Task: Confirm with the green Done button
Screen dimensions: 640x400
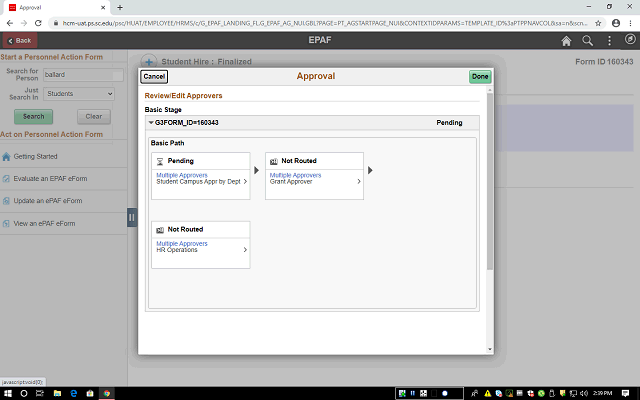Action: (x=480, y=76)
